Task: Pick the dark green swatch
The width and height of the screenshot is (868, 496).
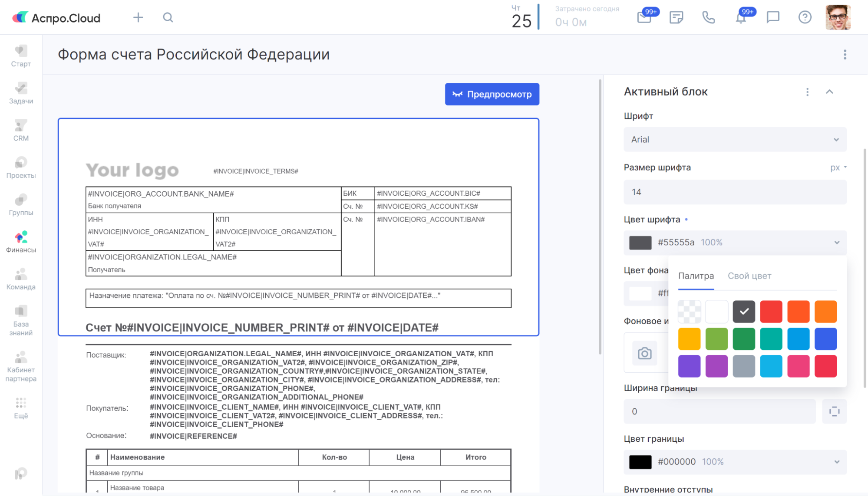Action: 744,339
